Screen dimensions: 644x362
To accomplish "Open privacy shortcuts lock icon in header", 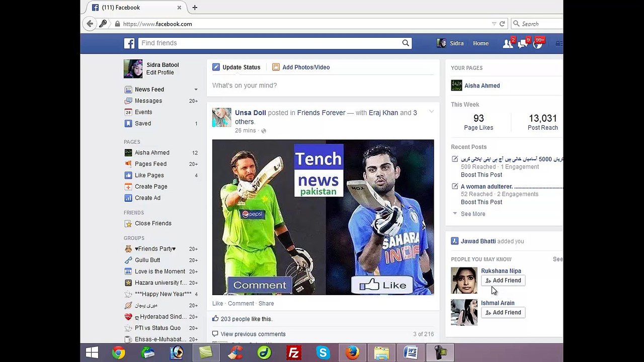I will pyautogui.click(x=558, y=44).
